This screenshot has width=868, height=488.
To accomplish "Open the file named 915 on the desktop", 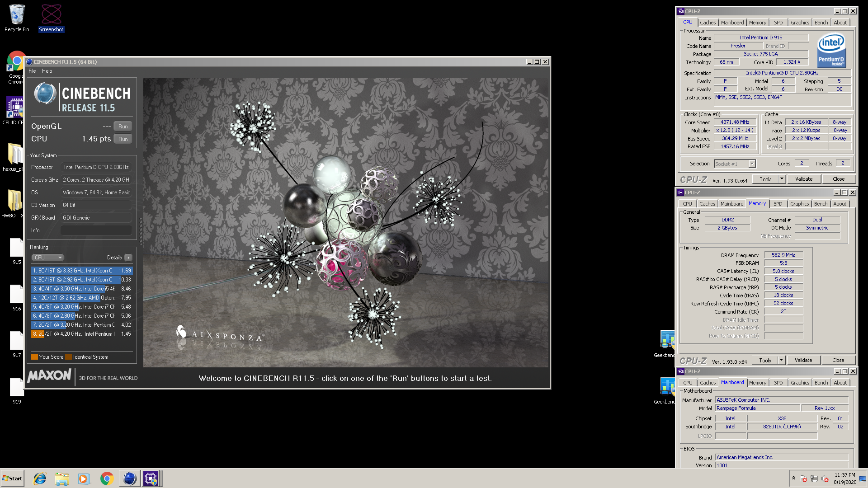I will 17,251.
